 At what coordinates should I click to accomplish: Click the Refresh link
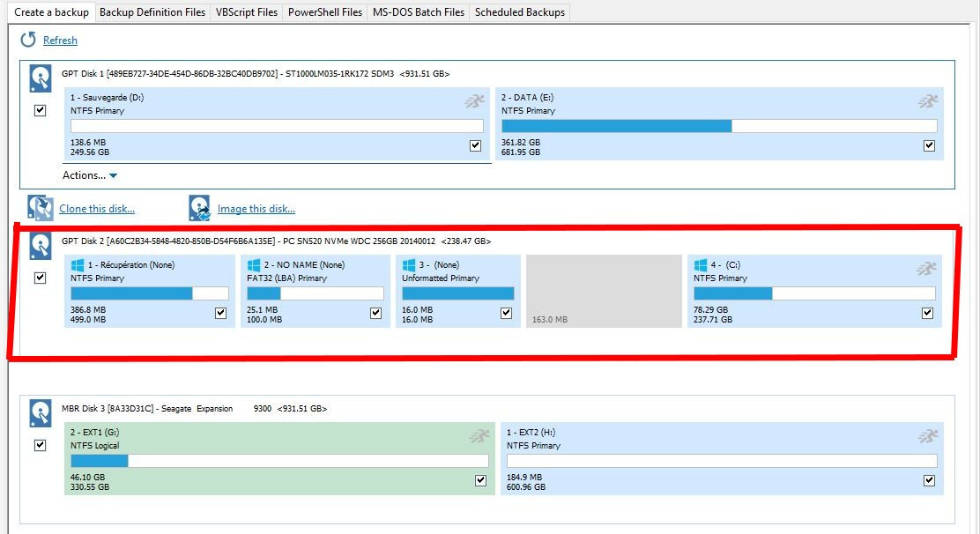point(60,41)
